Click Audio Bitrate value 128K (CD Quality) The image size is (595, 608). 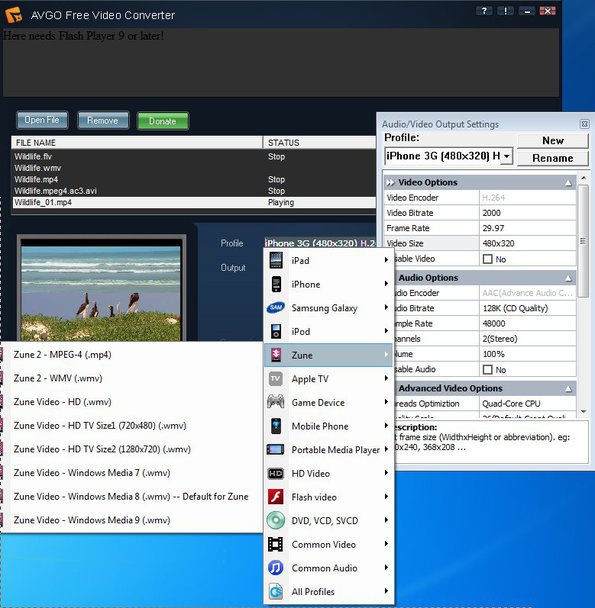click(x=528, y=308)
